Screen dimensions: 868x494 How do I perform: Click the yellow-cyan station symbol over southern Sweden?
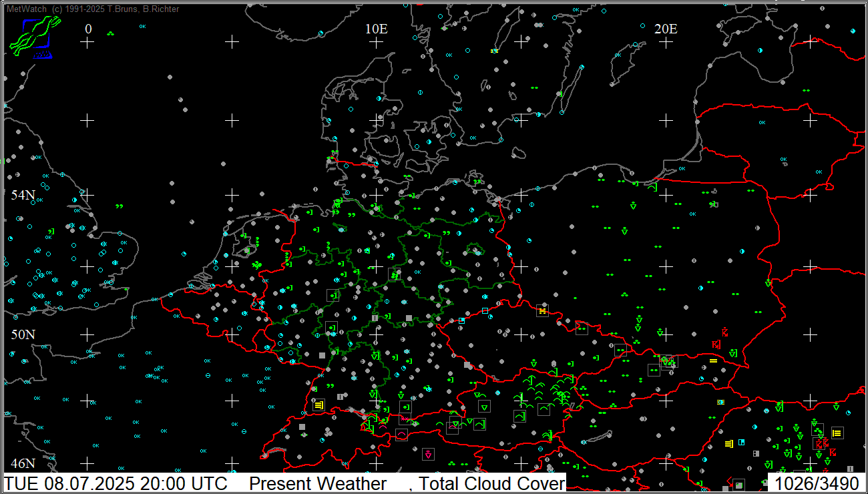[x=495, y=51]
